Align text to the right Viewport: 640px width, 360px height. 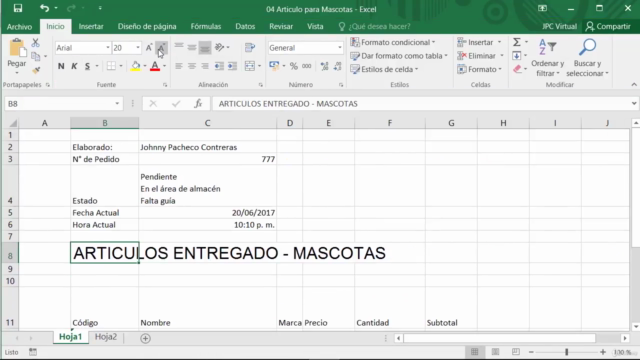[x=204, y=66]
